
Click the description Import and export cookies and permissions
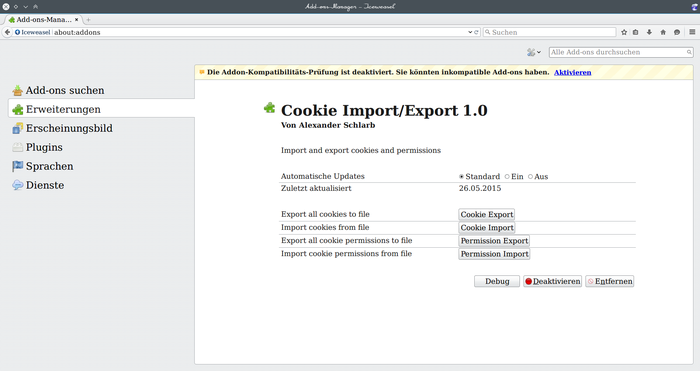361,150
